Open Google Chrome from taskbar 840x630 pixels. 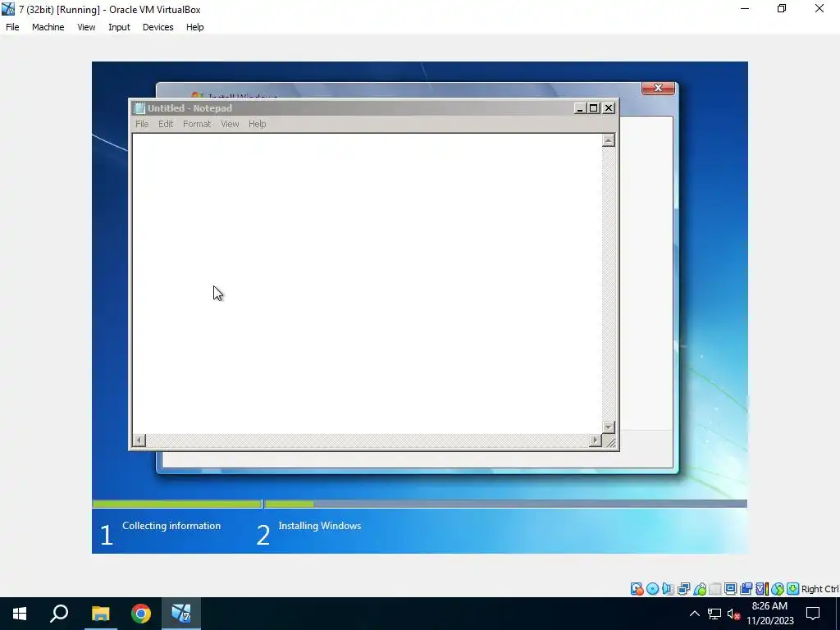tap(141, 614)
